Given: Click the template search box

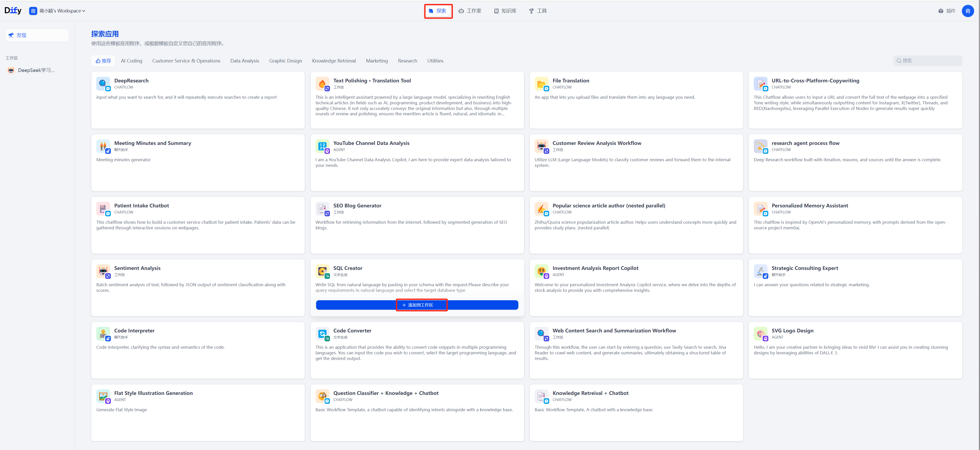Looking at the screenshot, I should [928, 61].
